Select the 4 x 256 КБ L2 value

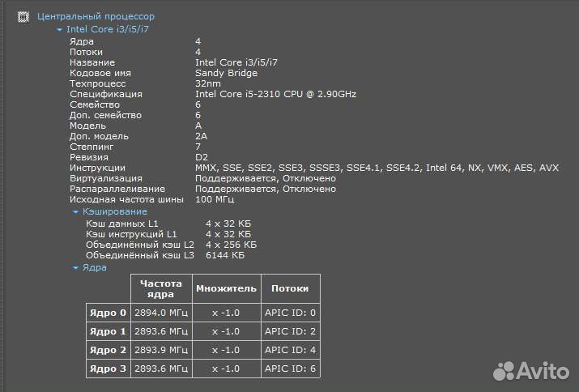point(231,245)
